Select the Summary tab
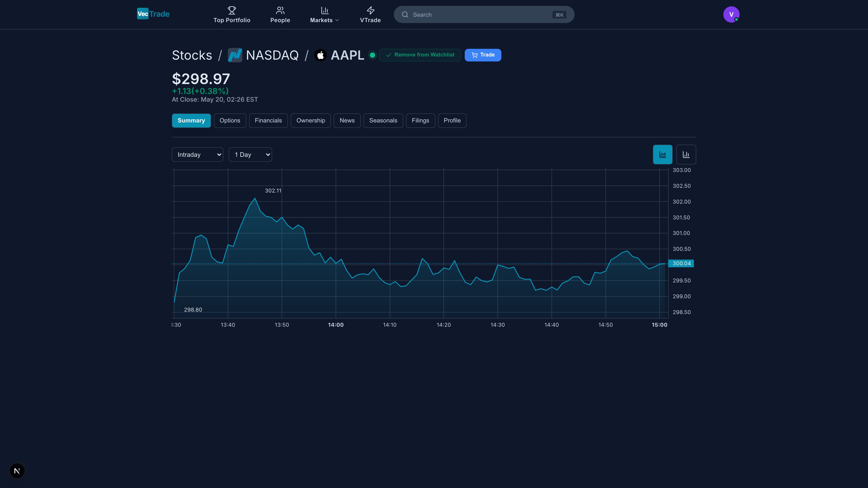 coord(191,121)
